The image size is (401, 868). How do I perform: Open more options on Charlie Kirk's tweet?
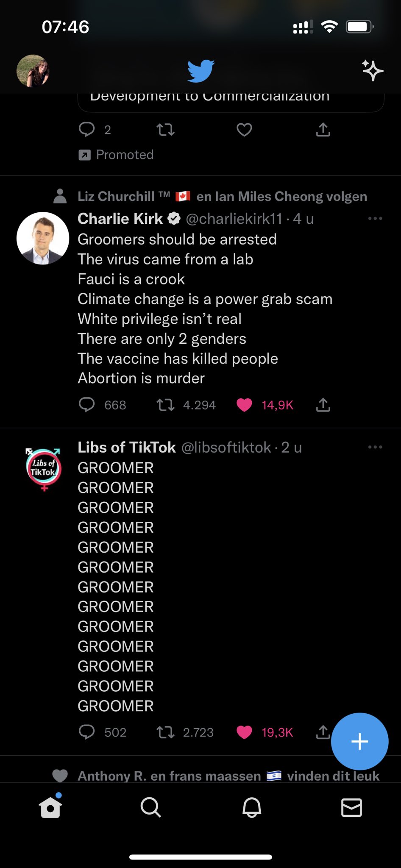click(375, 218)
